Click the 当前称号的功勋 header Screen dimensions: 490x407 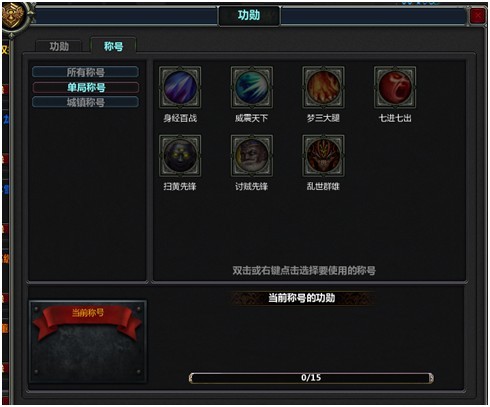click(302, 298)
